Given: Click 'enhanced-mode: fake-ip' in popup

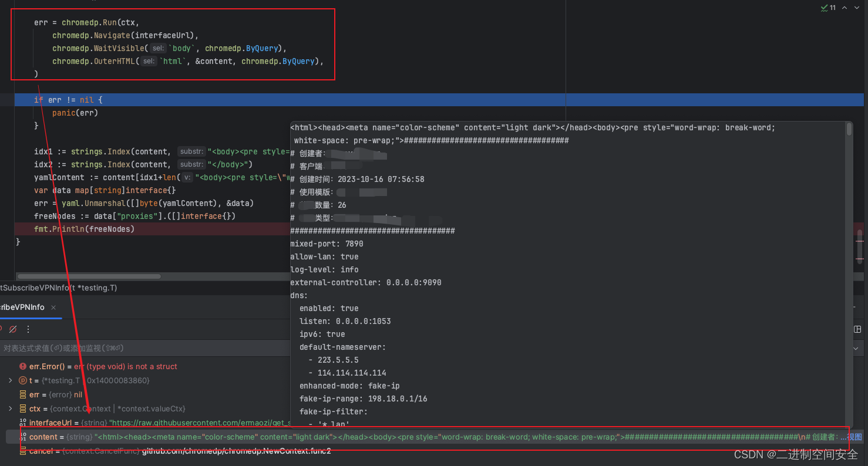Looking at the screenshot, I should pos(349,386).
